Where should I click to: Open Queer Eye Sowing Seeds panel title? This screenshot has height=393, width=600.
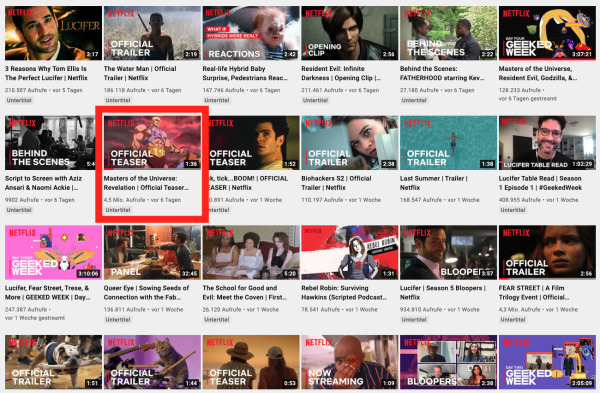(x=146, y=292)
